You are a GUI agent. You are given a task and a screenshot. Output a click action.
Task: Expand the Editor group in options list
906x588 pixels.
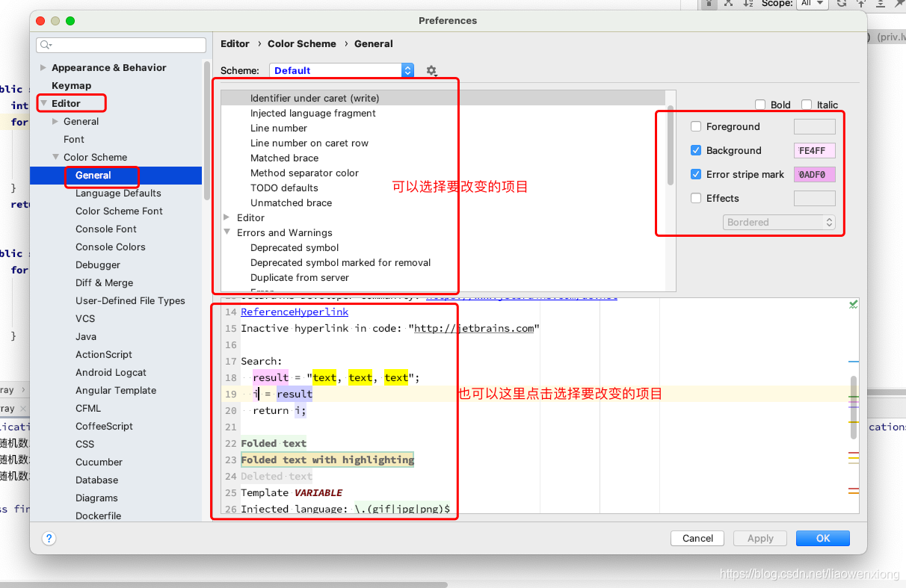(226, 217)
